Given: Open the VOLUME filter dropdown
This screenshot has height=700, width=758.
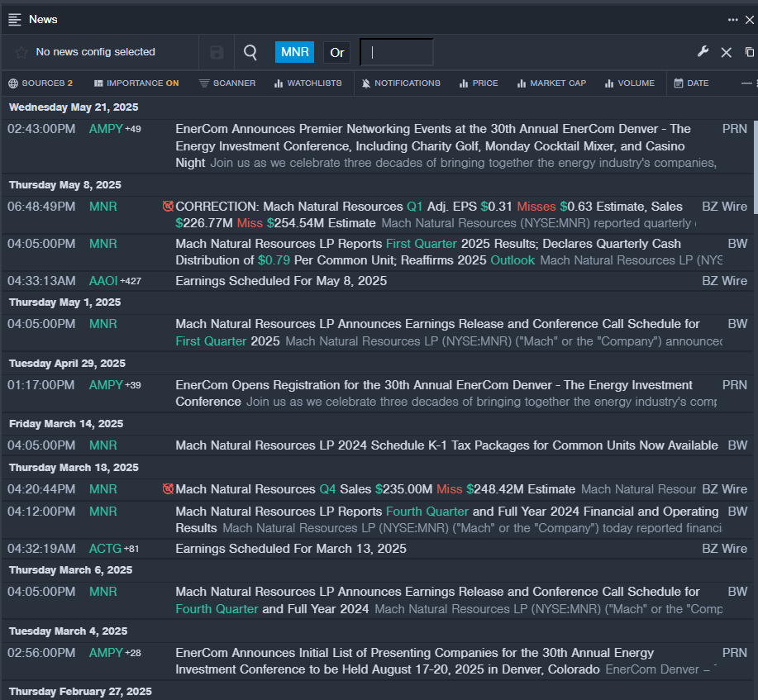Looking at the screenshot, I should (x=630, y=83).
